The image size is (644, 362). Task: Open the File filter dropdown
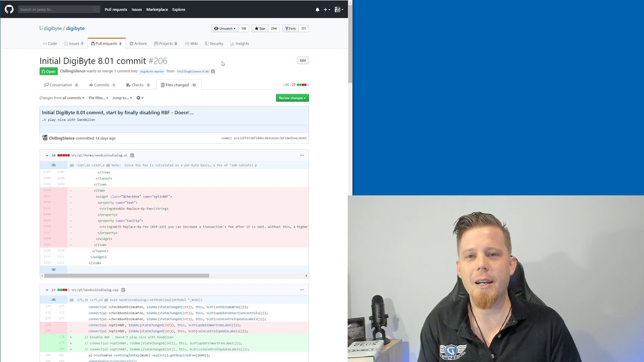tap(98, 98)
